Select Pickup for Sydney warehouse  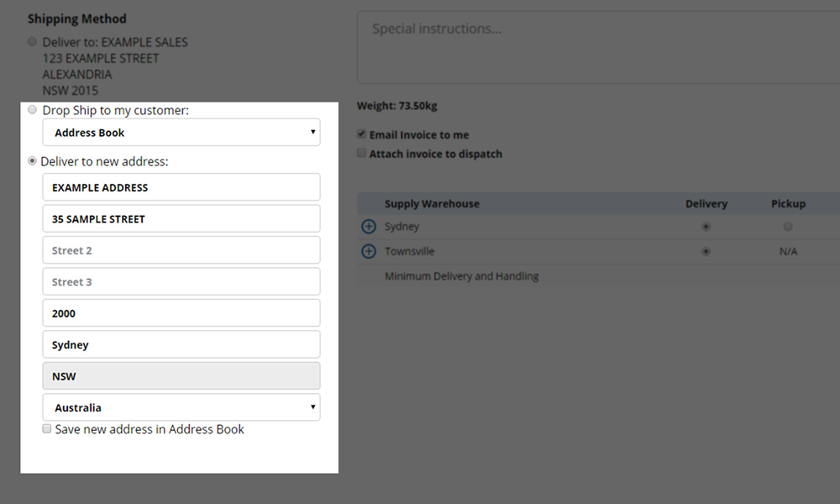(x=787, y=227)
